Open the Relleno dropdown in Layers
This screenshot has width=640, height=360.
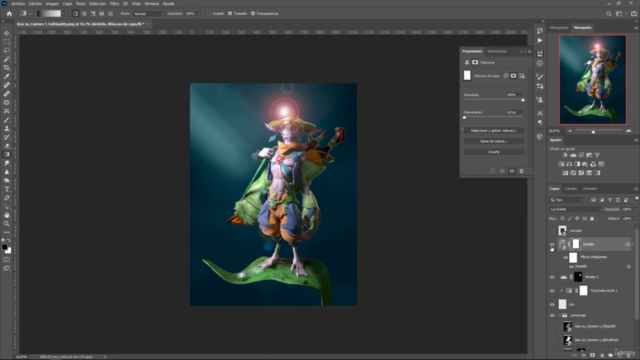tap(635, 218)
